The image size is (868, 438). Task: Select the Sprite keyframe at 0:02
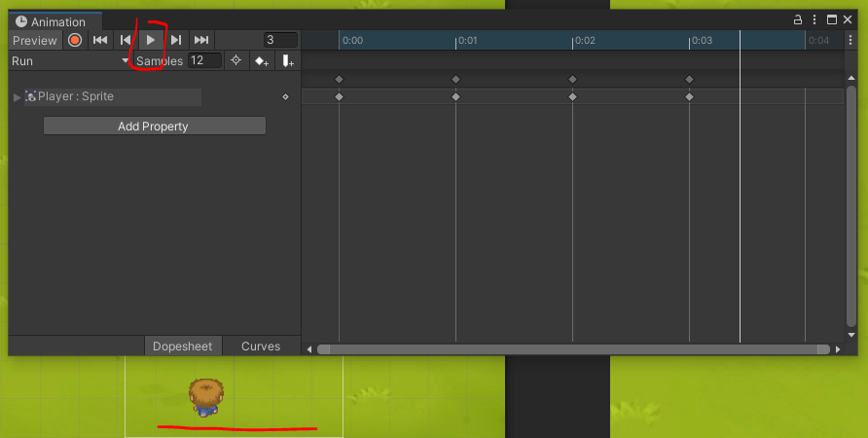tap(572, 97)
